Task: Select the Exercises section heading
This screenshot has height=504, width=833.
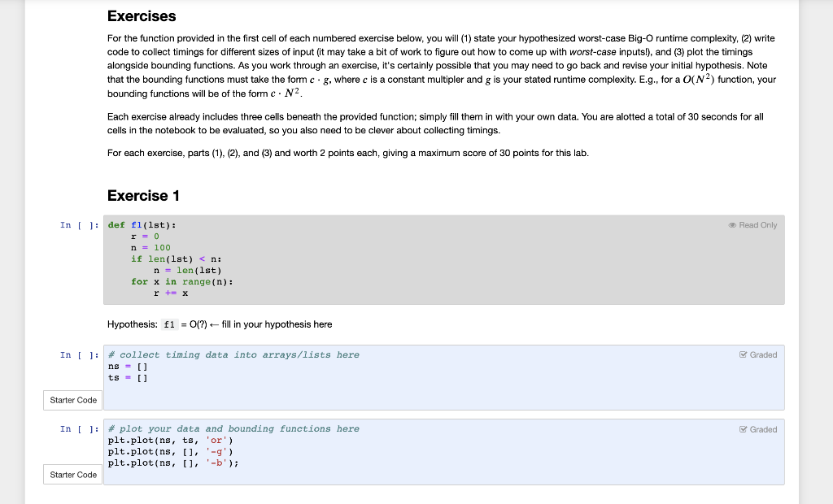Action: click(142, 15)
